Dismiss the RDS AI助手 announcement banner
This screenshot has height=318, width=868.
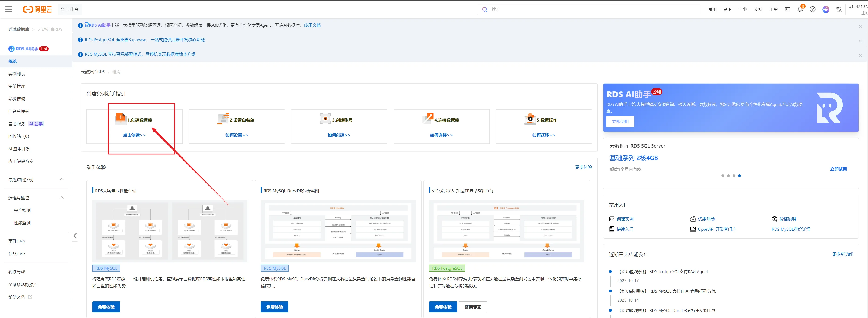[860, 26]
